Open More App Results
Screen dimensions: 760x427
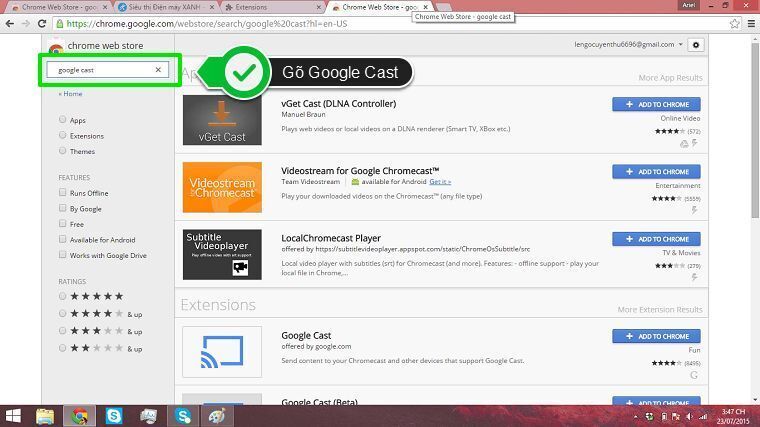(670, 78)
